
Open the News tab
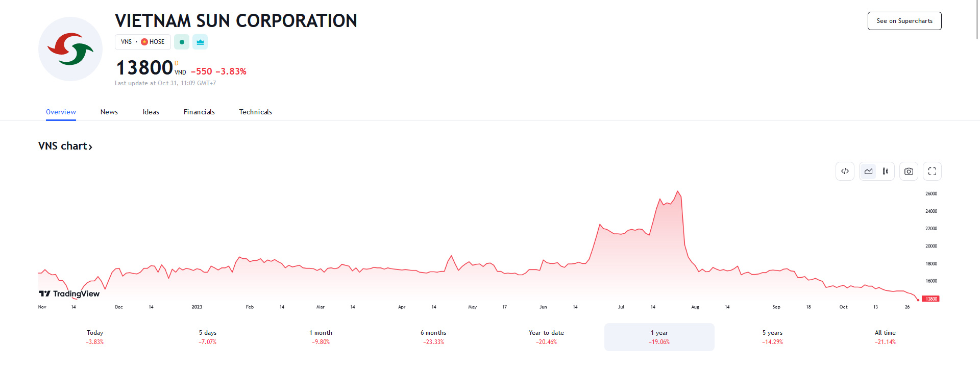(109, 112)
